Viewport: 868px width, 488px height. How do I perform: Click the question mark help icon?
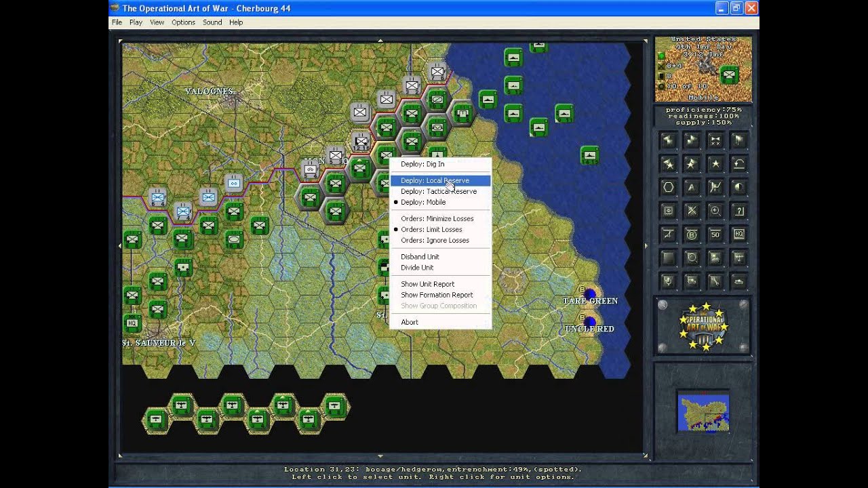click(x=739, y=211)
